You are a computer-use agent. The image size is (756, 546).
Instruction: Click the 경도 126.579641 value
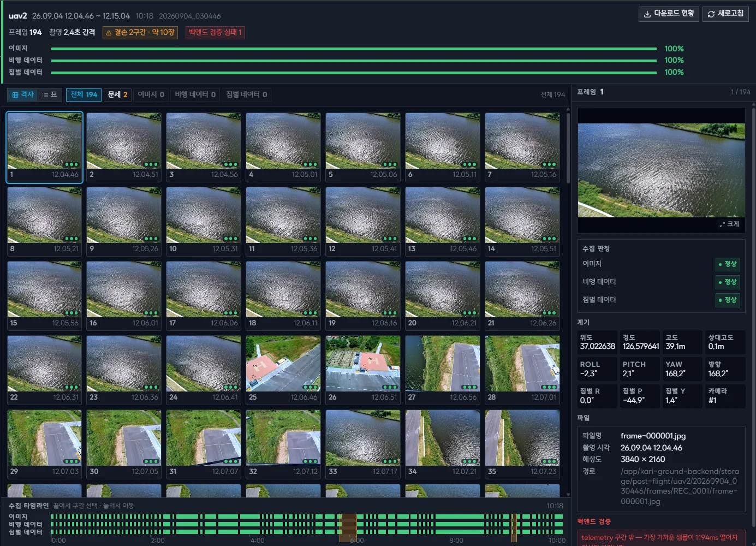coord(640,347)
